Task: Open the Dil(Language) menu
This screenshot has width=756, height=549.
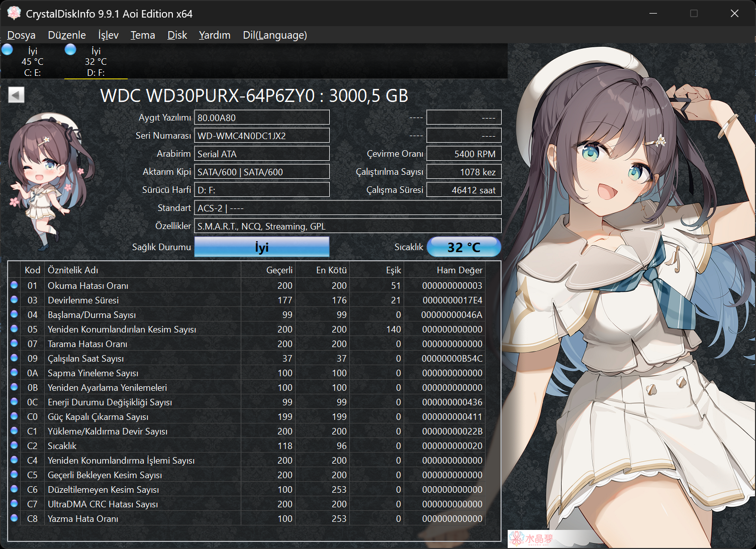Action: click(x=275, y=35)
